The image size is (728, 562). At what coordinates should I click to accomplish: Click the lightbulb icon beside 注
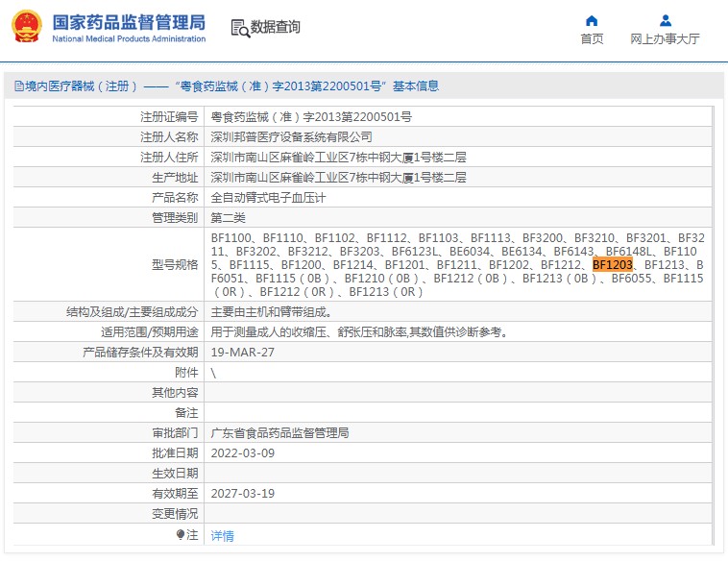point(181,534)
